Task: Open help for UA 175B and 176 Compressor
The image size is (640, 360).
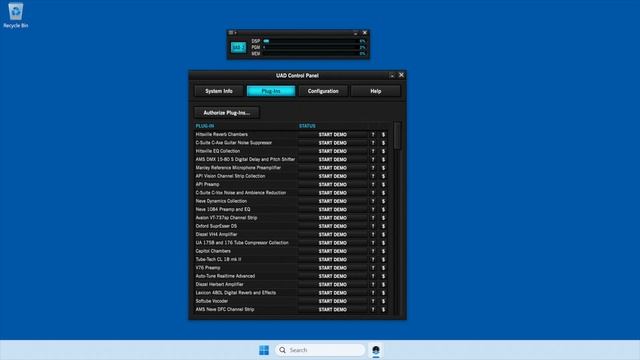Action: pos(373,243)
